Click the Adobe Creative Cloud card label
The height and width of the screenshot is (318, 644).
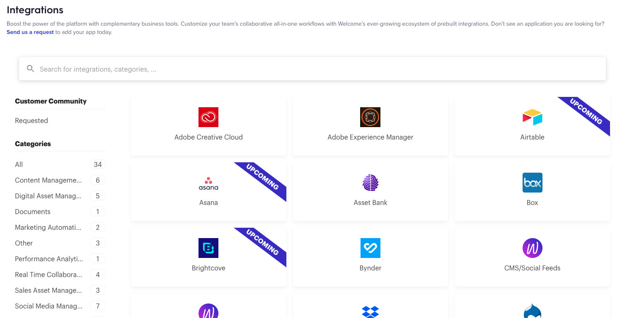coord(208,137)
